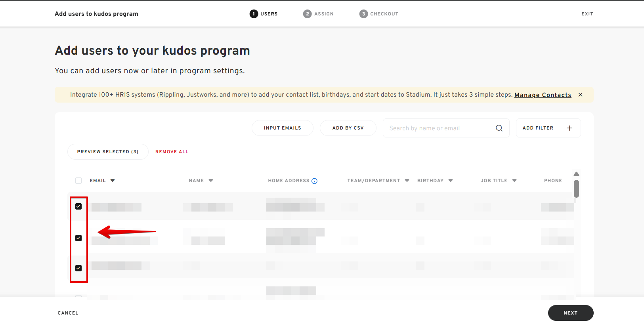Click the scrollbar up arrow
The image size is (644, 328).
(576, 174)
